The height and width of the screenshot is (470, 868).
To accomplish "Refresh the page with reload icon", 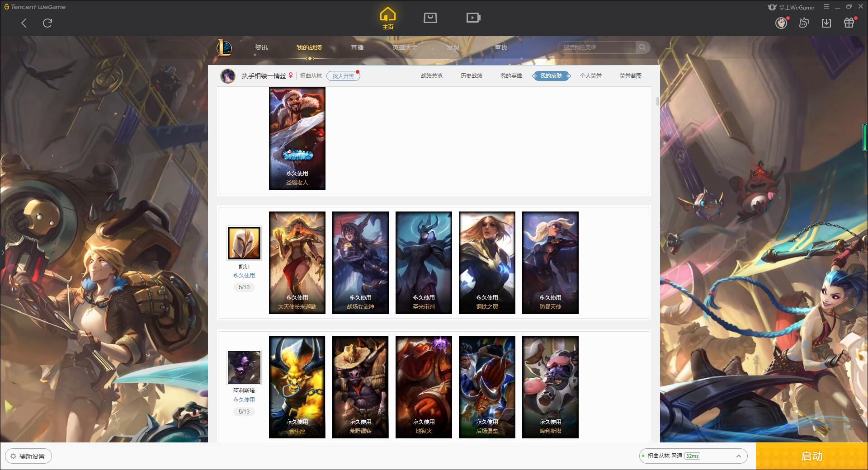I will click(x=47, y=23).
